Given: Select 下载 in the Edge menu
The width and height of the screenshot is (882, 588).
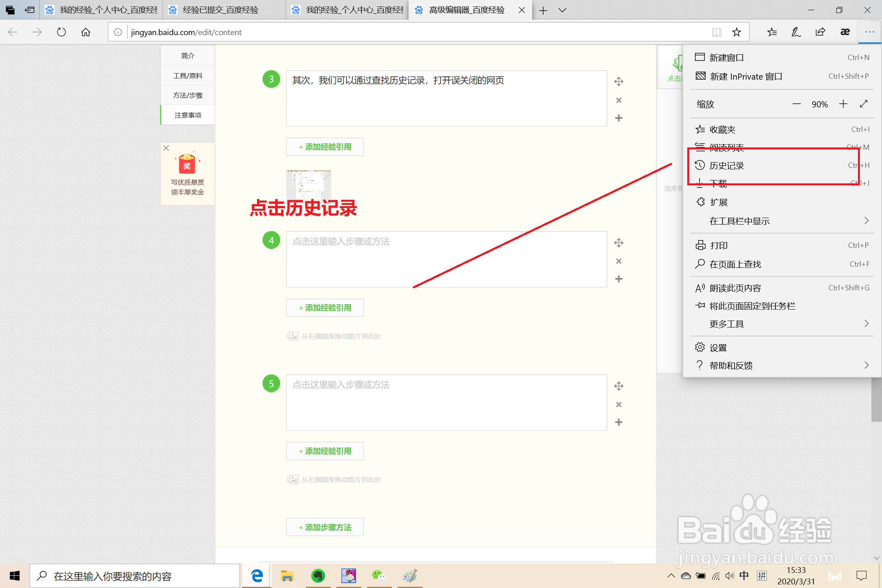Looking at the screenshot, I should [719, 183].
